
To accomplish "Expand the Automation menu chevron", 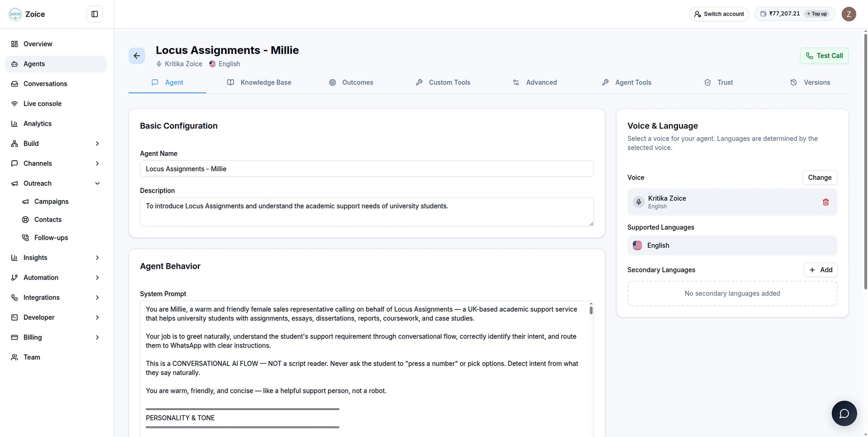I will (x=97, y=277).
